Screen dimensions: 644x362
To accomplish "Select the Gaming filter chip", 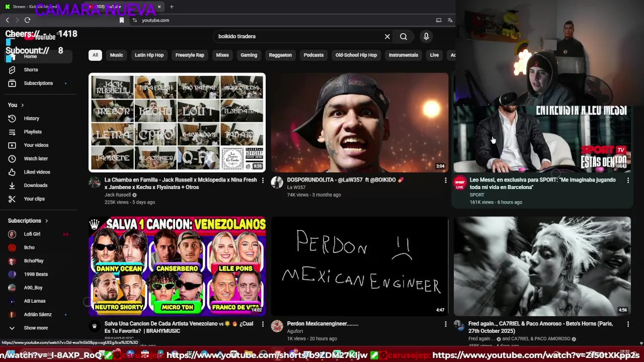I will (249, 55).
